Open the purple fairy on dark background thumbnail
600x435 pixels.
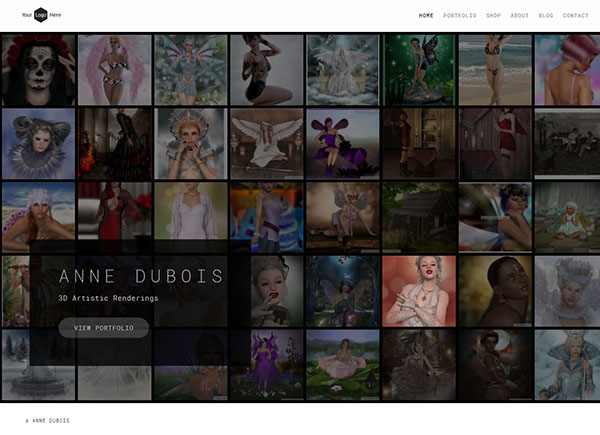coord(342,144)
